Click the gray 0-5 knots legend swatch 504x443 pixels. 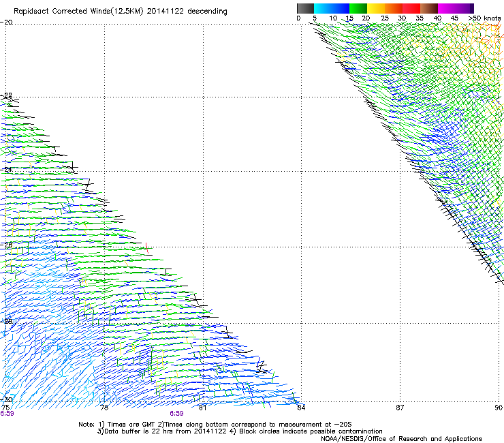305,8
